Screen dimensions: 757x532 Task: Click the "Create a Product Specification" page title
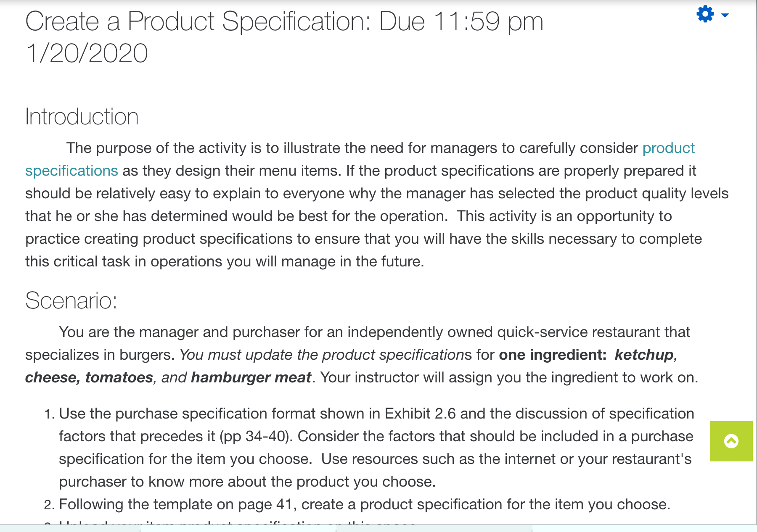(198, 21)
